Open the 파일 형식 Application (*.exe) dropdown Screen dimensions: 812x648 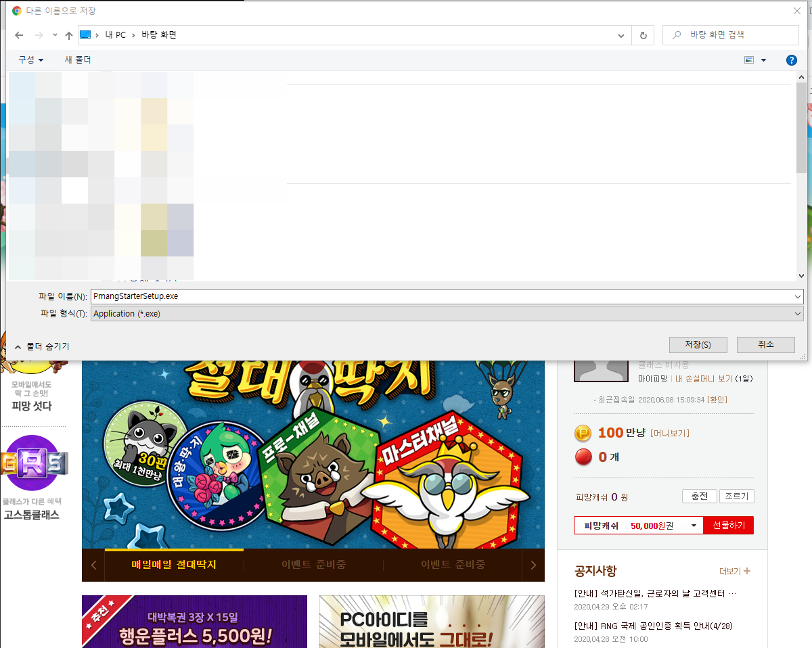click(447, 314)
